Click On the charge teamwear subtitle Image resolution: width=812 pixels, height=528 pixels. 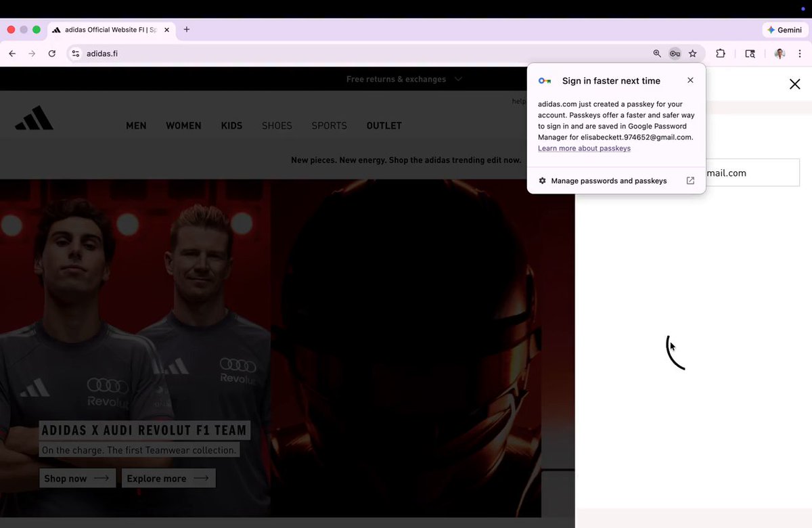139,449
